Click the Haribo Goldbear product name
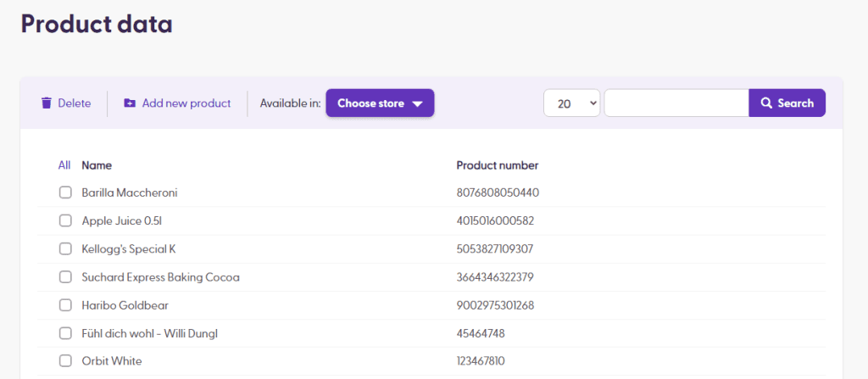The width and height of the screenshot is (868, 379). click(125, 305)
